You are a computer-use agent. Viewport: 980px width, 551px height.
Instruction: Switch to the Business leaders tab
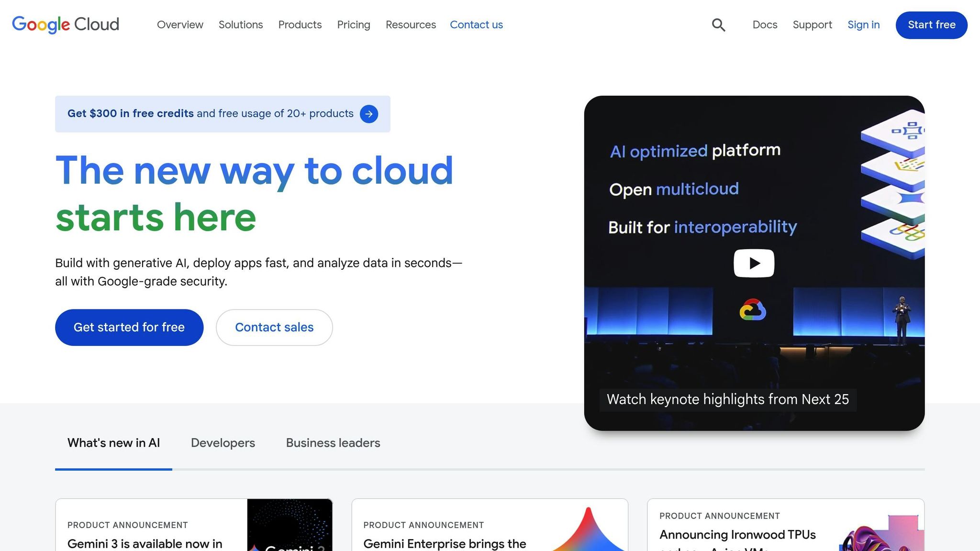(x=333, y=443)
